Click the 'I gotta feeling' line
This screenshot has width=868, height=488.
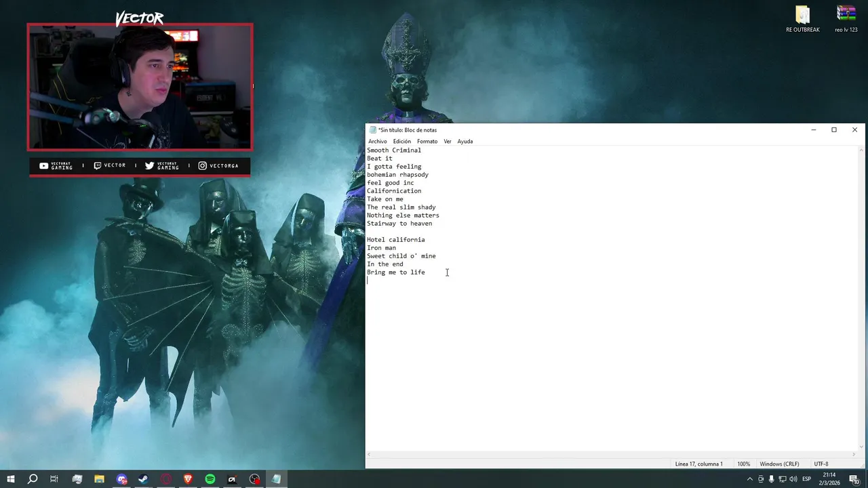tap(394, 166)
